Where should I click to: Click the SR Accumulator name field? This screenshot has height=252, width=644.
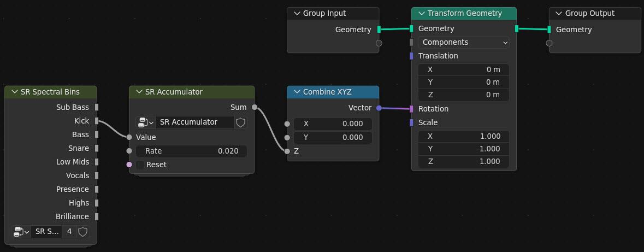click(x=194, y=122)
